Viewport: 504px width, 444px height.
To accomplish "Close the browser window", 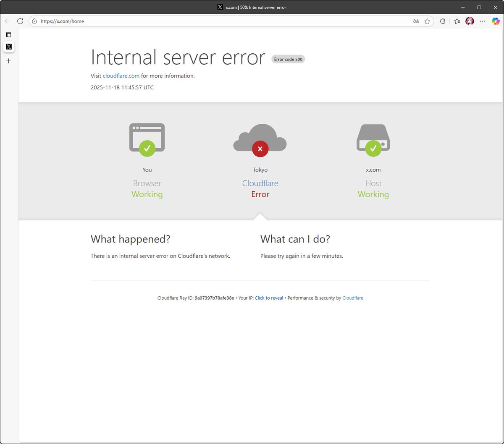I will [x=495, y=7].
